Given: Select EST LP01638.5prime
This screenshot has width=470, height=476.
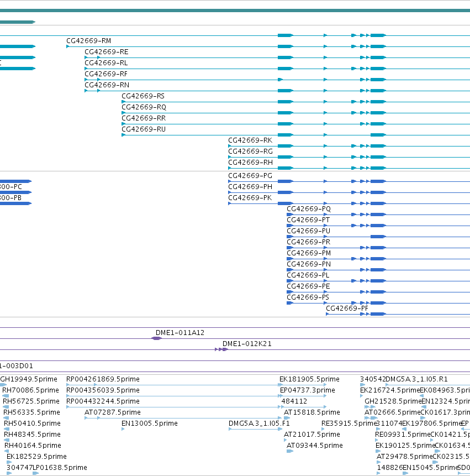Looking at the screenshot, I should [60, 468].
